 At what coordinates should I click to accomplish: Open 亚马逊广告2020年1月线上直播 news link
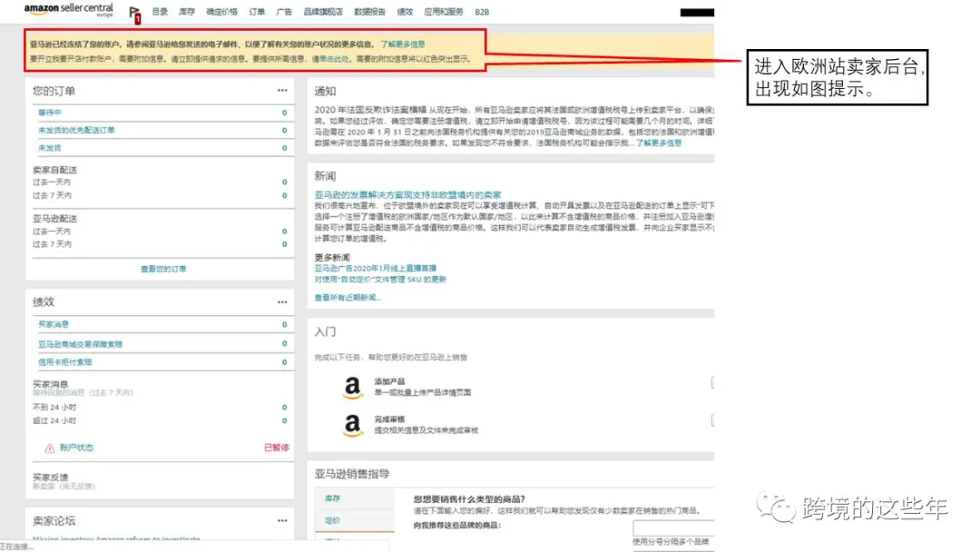coord(375,268)
